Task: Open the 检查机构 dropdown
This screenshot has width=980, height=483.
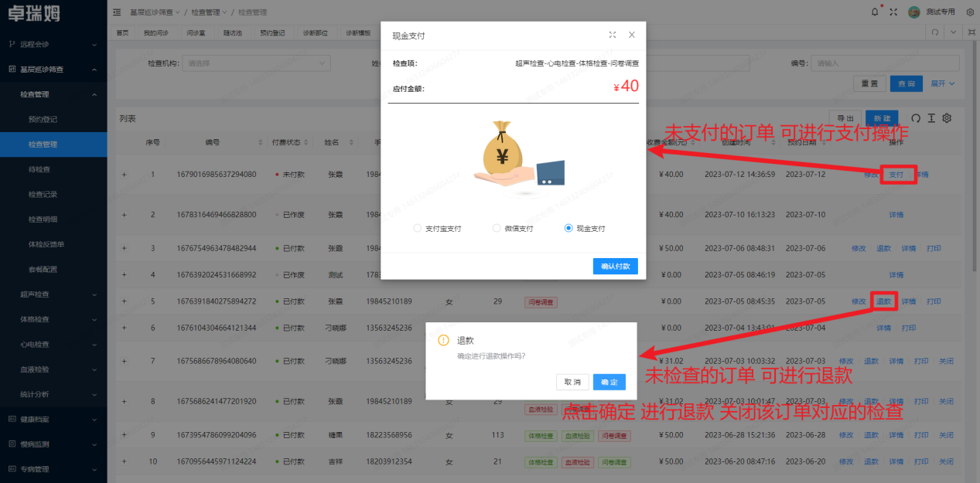Action: [x=257, y=63]
